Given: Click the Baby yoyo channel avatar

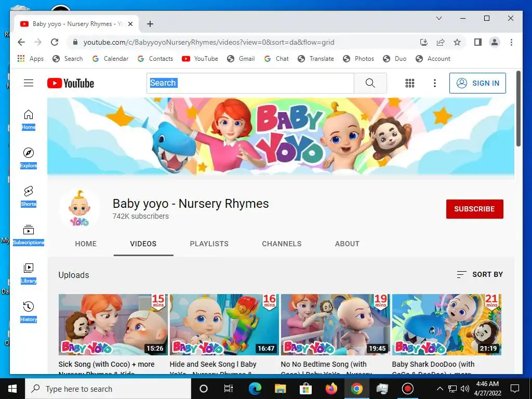Looking at the screenshot, I should [79, 209].
